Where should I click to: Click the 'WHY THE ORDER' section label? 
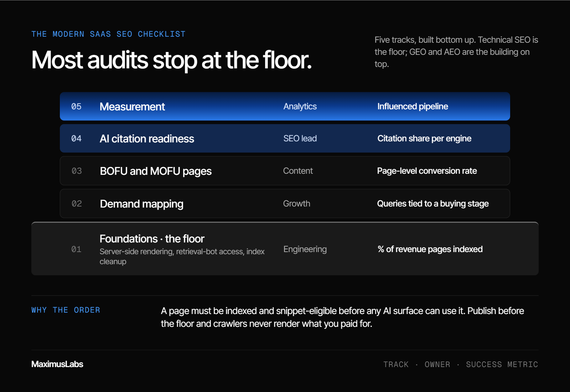(x=66, y=310)
